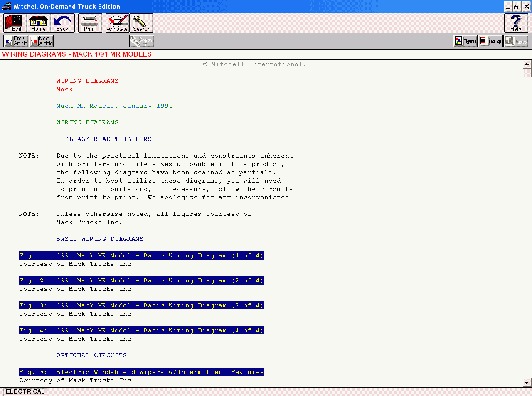This screenshot has height=396, width=532.
Task: Click '* PLEASE READ THIS FIRST *' text
Action: tap(110, 139)
